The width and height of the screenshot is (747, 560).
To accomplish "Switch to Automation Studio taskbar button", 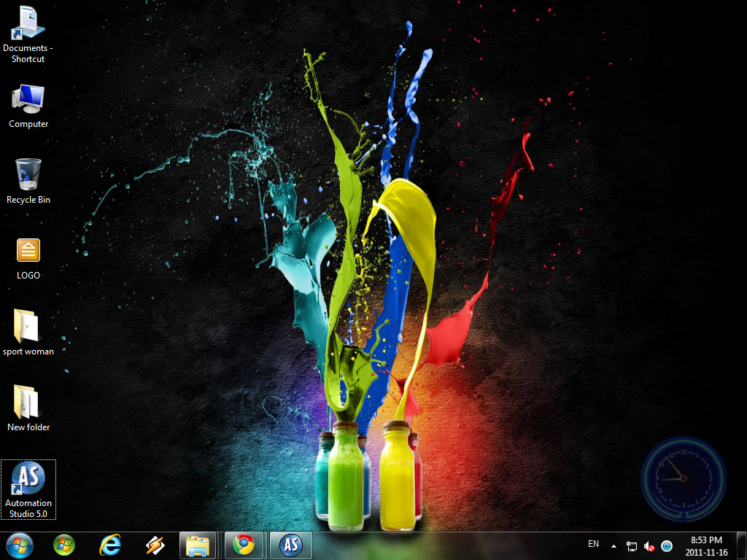I will pos(290,545).
